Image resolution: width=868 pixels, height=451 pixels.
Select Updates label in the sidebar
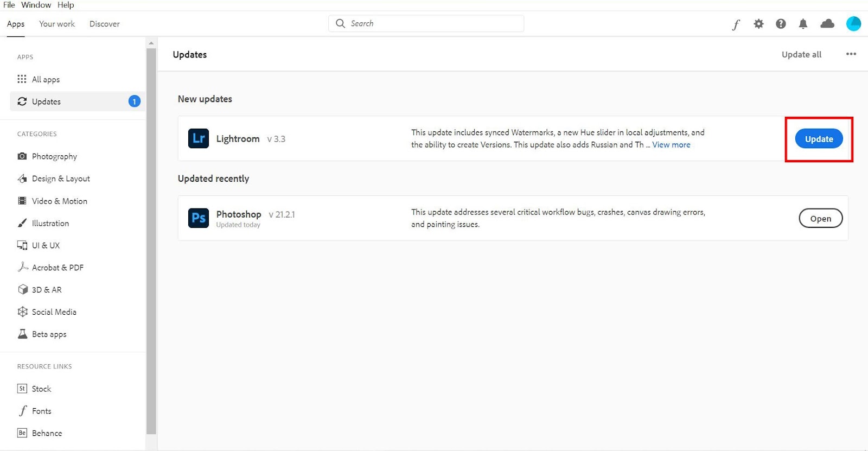[x=46, y=101]
